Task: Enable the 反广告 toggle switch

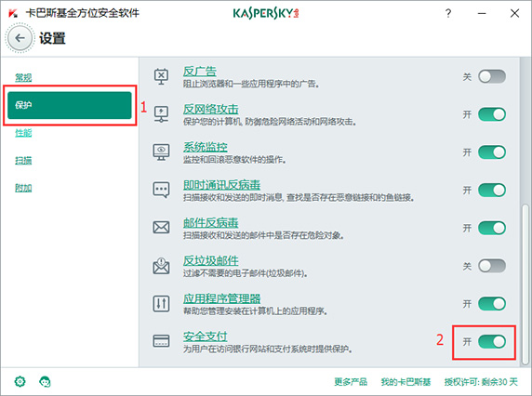Action: click(492, 76)
